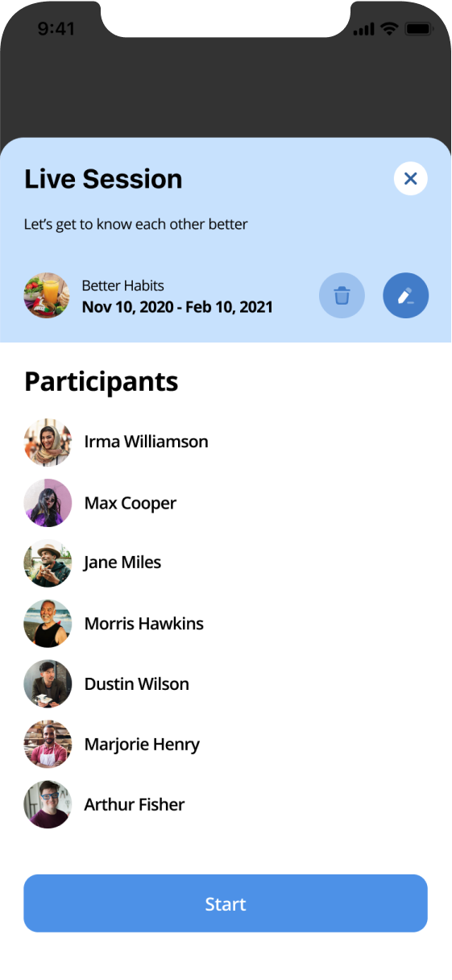Tap Irma Williamson's avatar
The width and height of the screenshot is (452, 980).
click(48, 442)
